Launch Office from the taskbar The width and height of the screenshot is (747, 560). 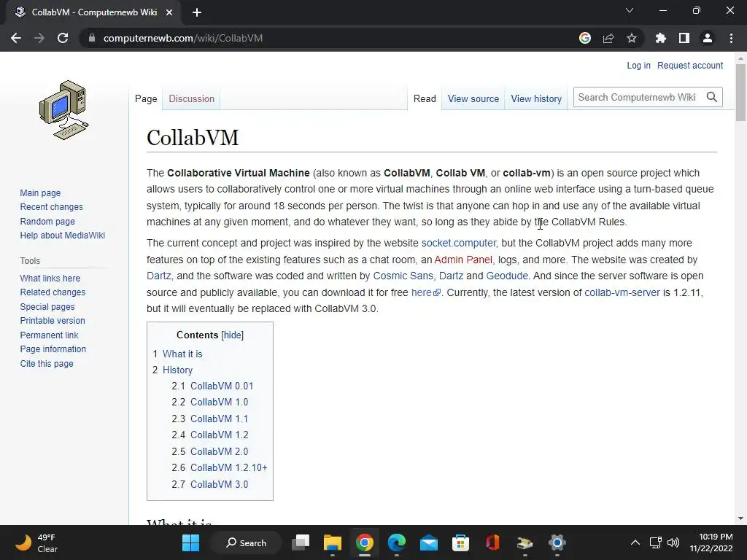coord(492,542)
